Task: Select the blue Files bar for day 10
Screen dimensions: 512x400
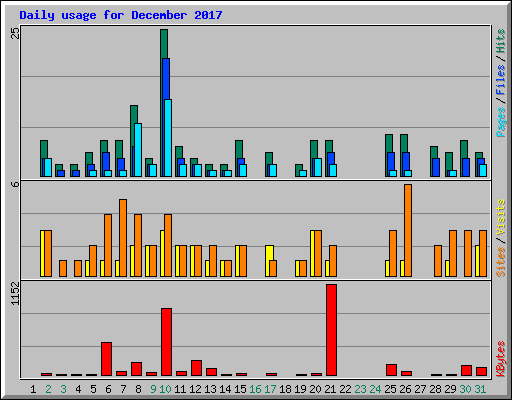Action: (166, 79)
